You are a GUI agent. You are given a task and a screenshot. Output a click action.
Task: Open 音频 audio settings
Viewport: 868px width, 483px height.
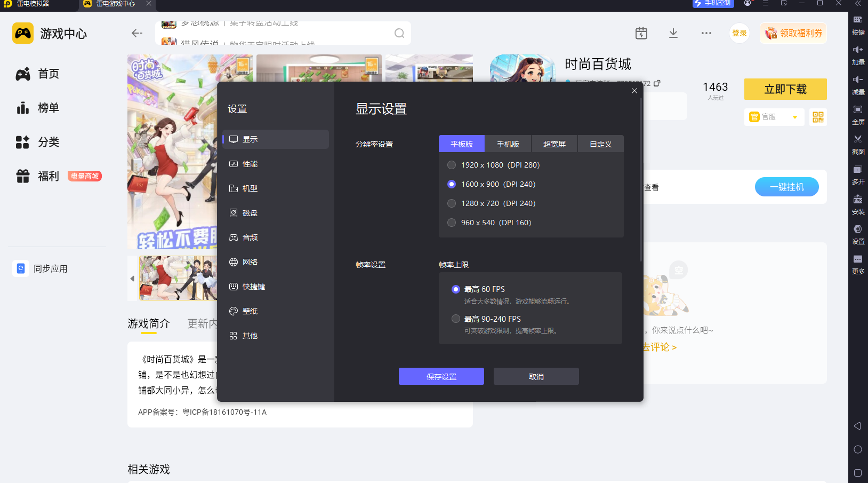pos(276,237)
